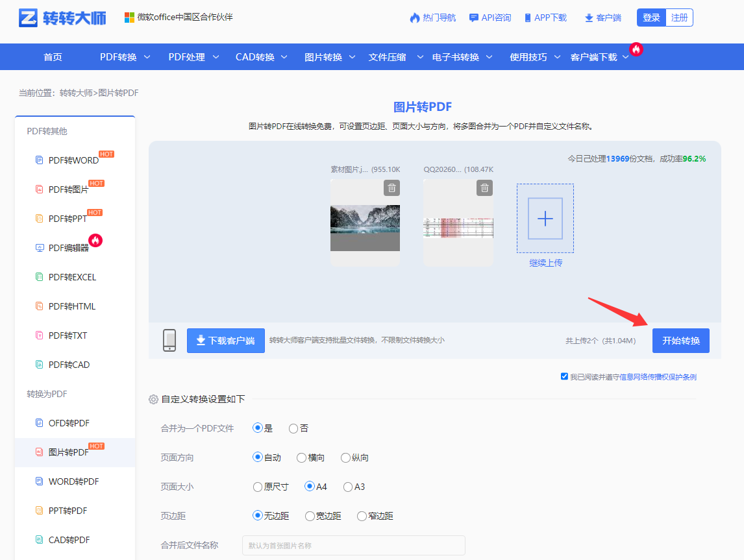Click the phone icon beside APP下载
744x560 pixels.
(528, 18)
